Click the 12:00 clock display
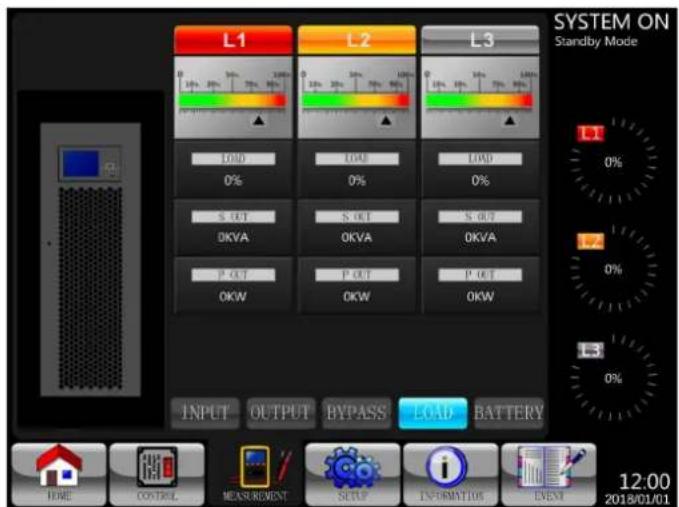679x507 pixels. coord(644,482)
